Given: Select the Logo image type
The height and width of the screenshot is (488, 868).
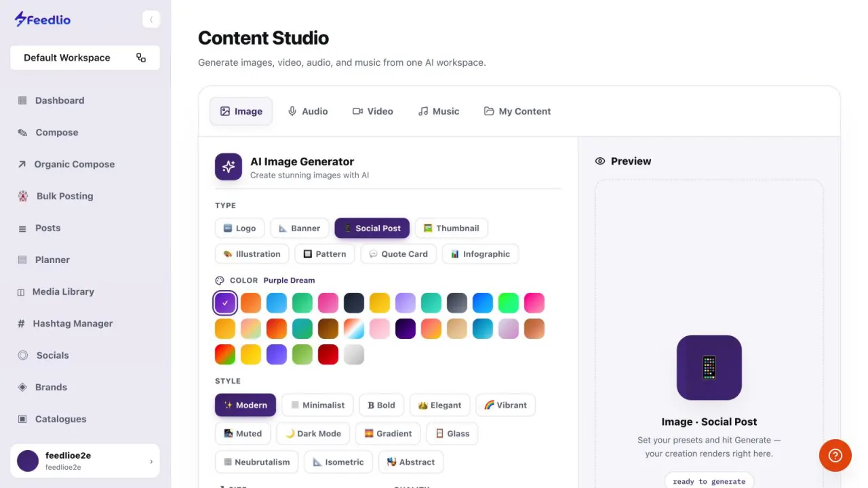Looking at the screenshot, I should 239,228.
